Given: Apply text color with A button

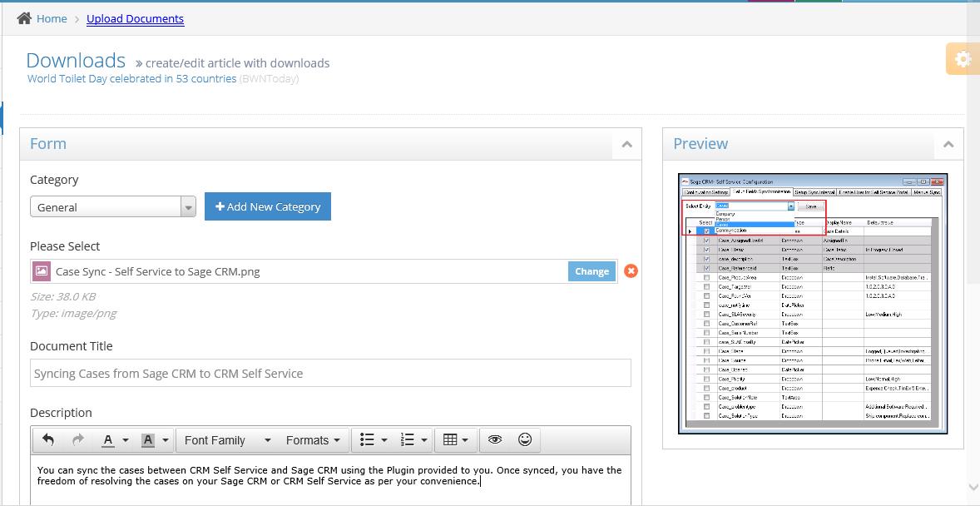Looking at the screenshot, I should point(108,440).
